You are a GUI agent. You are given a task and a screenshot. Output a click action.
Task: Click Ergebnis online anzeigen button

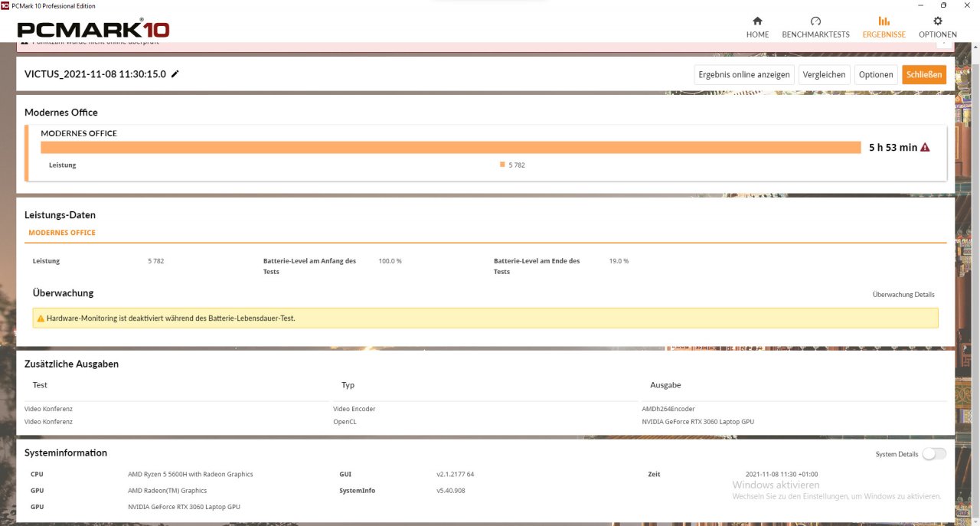[x=744, y=74]
